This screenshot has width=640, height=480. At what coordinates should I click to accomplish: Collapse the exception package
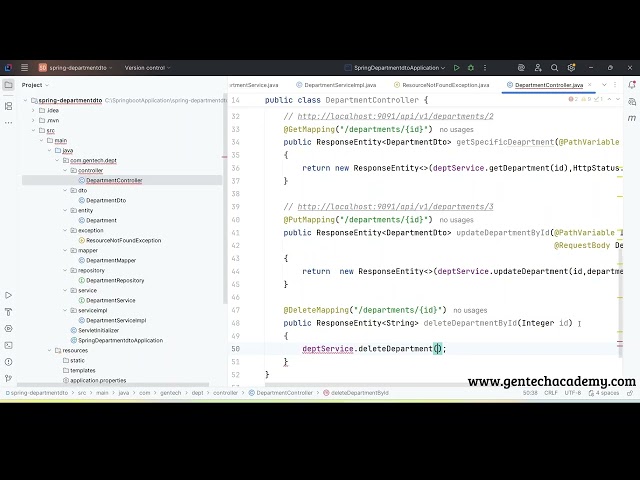point(65,230)
